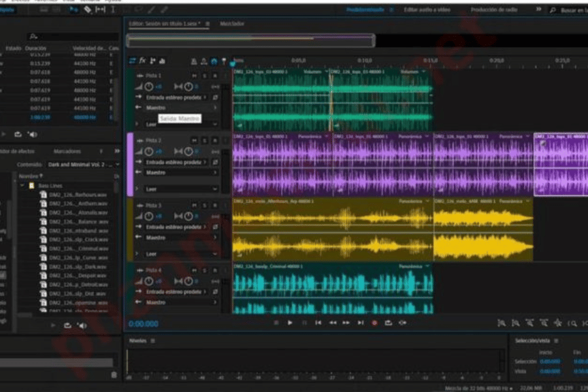Mute Pista 1 with the M button
This screenshot has height=392, width=588.
pyautogui.click(x=195, y=76)
